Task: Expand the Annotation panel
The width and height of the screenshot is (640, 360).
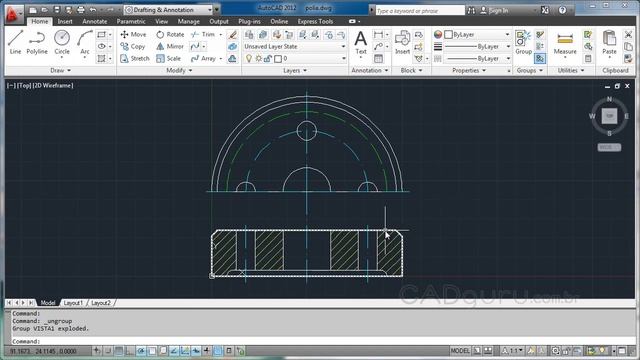Action: pyautogui.click(x=369, y=71)
